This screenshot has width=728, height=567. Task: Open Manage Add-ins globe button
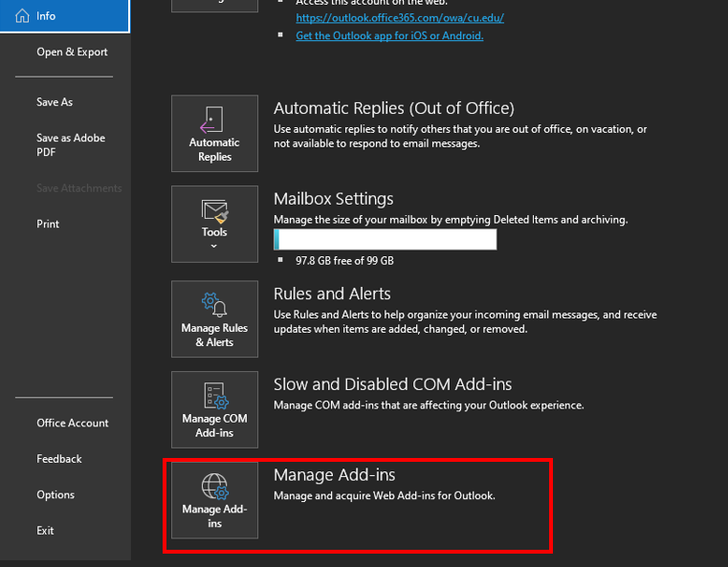pos(214,500)
